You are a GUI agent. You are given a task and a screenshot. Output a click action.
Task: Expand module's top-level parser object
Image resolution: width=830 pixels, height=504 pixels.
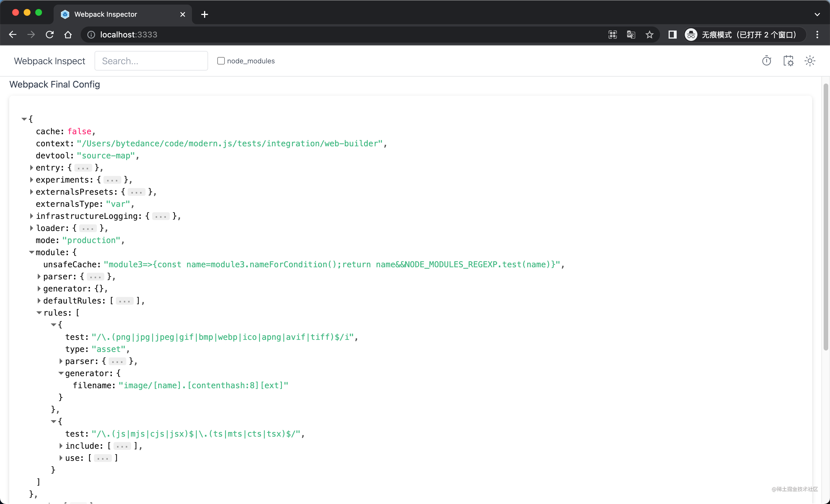tap(39, 276)
